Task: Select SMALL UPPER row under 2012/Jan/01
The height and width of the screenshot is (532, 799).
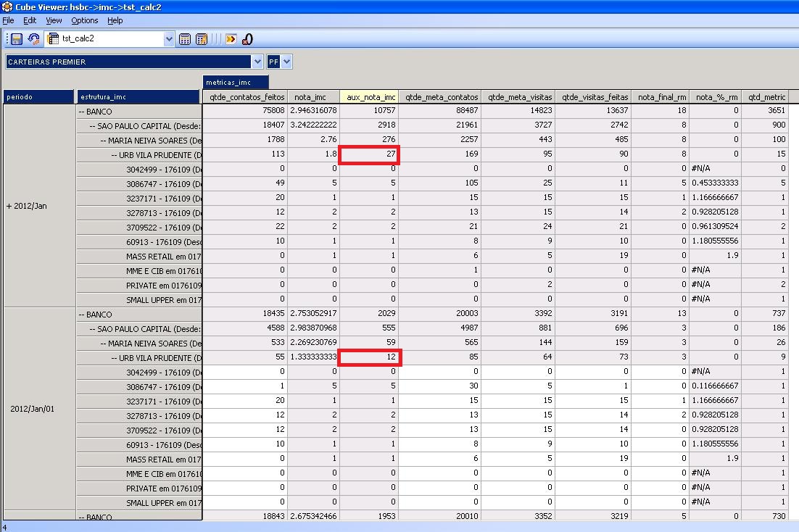Action: click(139, 503)
